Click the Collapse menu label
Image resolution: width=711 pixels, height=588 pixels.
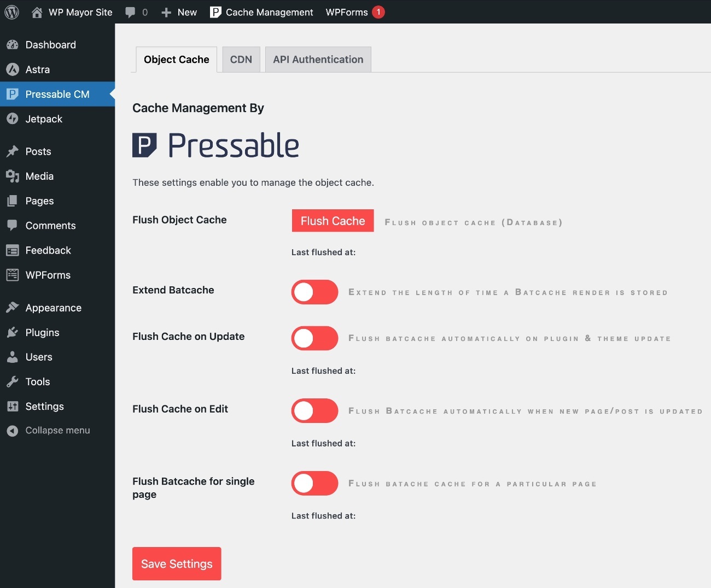[x=58, y=431]
